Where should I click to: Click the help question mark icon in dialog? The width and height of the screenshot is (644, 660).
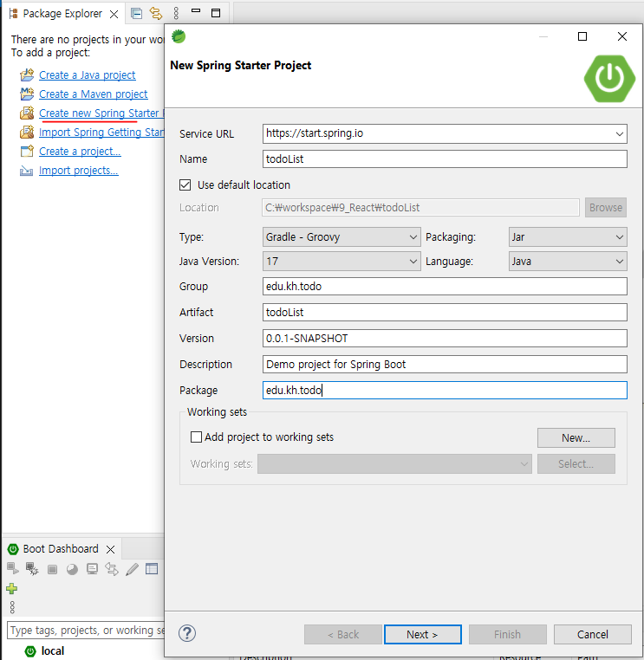tap(187, 633)
